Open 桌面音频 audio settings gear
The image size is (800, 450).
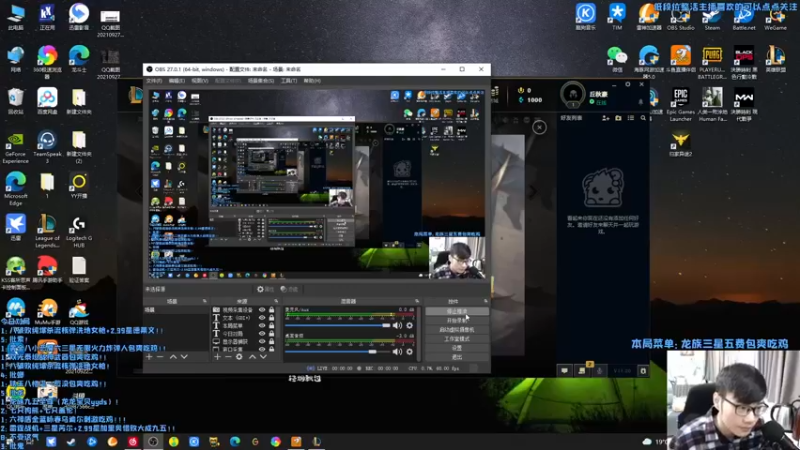tap(409, 352)
